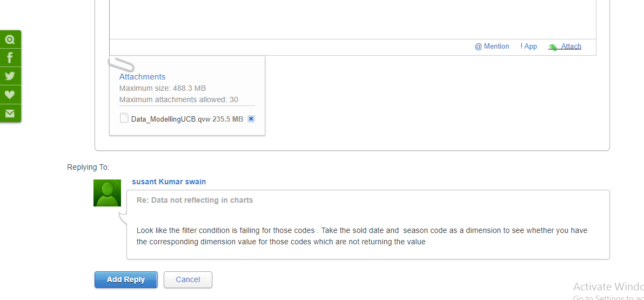This screenshot has width=644, height=300.
Task: Click the Attachments heading
Action: [x=142, y=77]
